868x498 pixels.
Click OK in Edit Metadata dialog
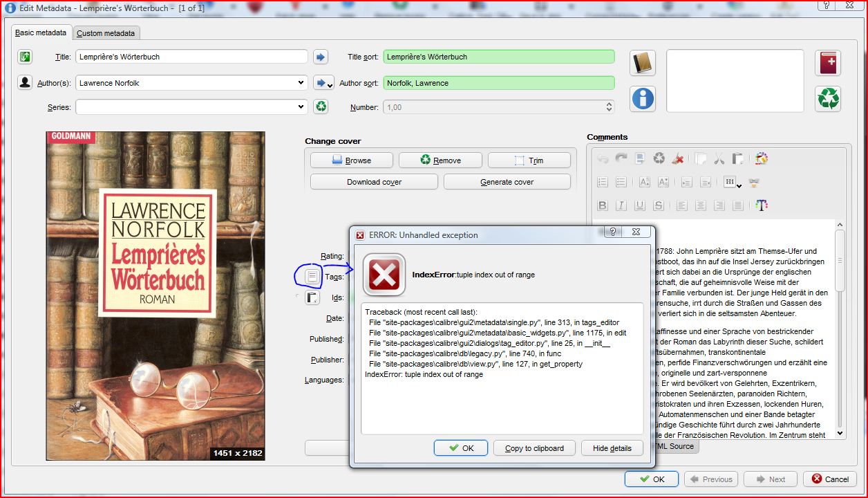coord(652,479)
